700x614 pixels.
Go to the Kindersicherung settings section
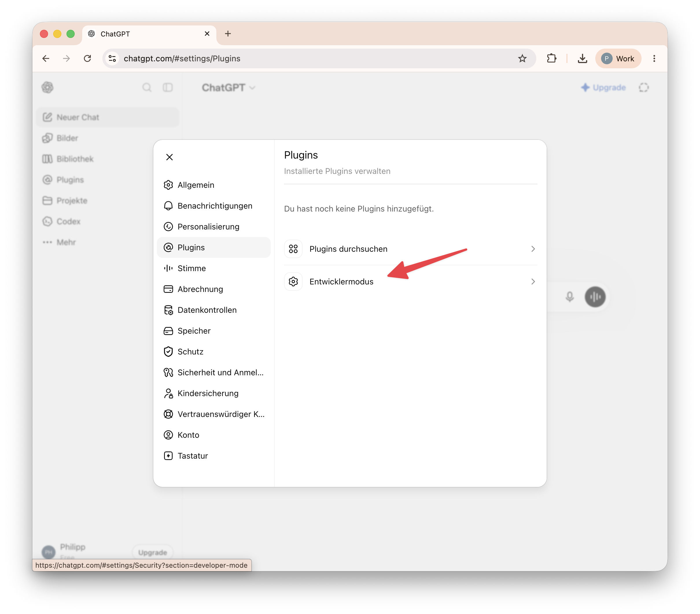coord(214,393)
